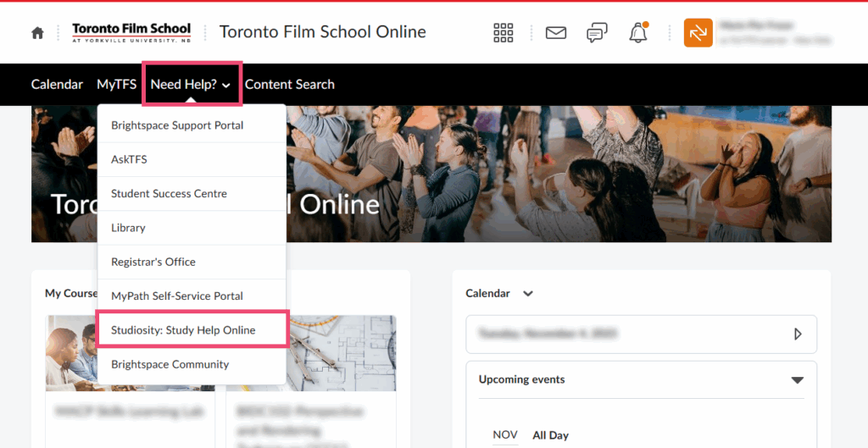Go to the home icon
The height and width of the screenshot is (448, 868).
tap(37, 33)
